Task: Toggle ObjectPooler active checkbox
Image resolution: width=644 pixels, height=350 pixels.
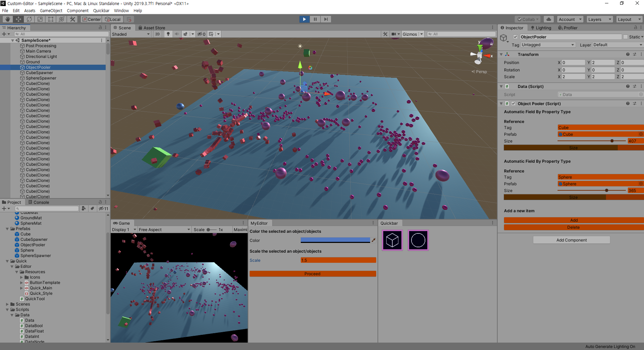Action: coord(515,37)
